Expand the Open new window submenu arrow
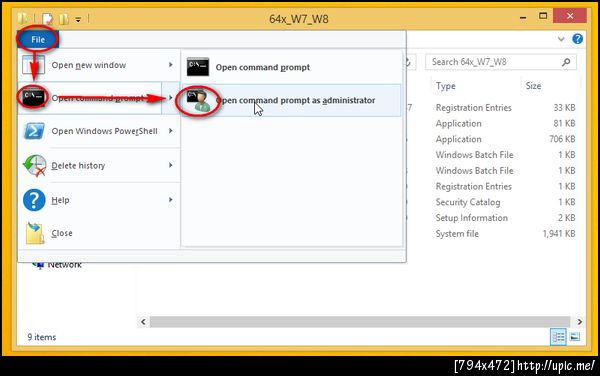 point(171,65)
